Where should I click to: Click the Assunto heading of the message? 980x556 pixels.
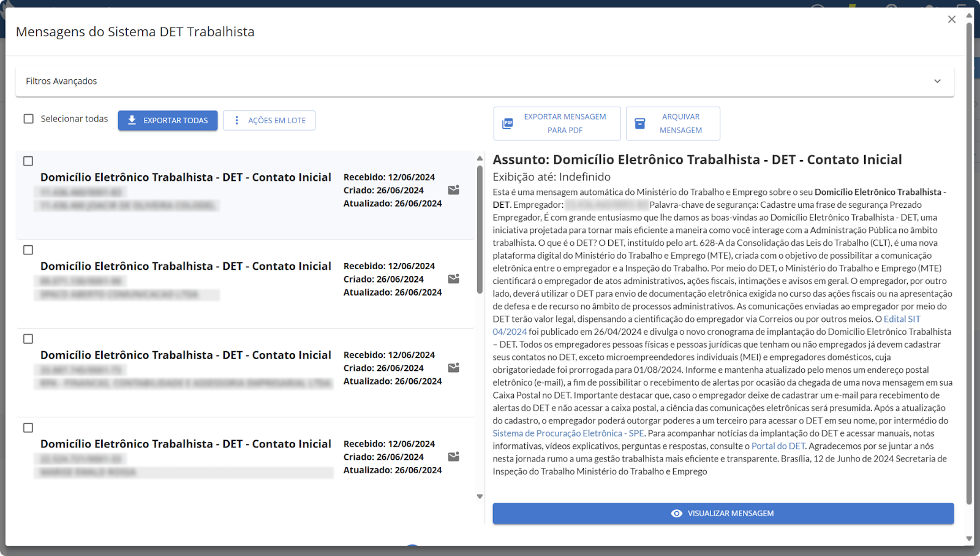point(698,159)
